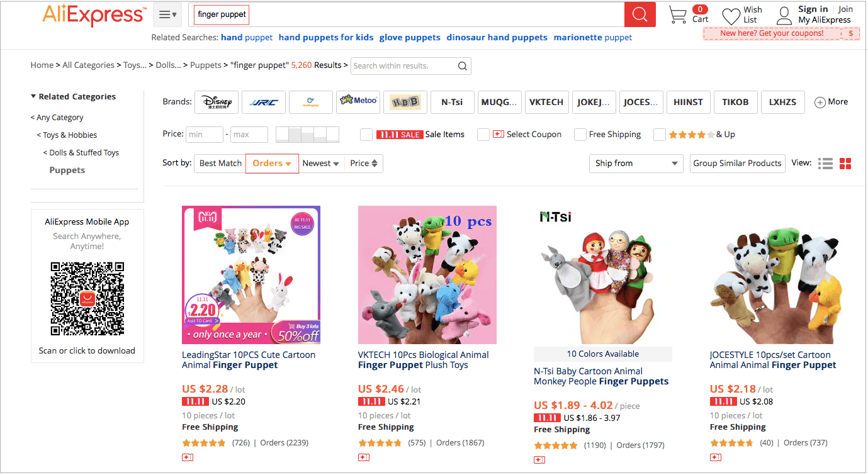The height and width of the screenshot is (475, 868).
Task: Open the Ship from dropdown
Action: pyautogui.click(x=636, y=163)
